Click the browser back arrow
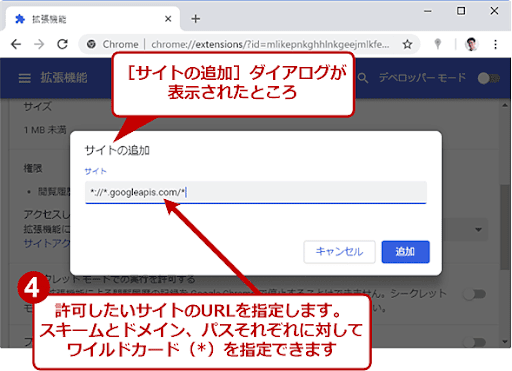 pos(16,44)
